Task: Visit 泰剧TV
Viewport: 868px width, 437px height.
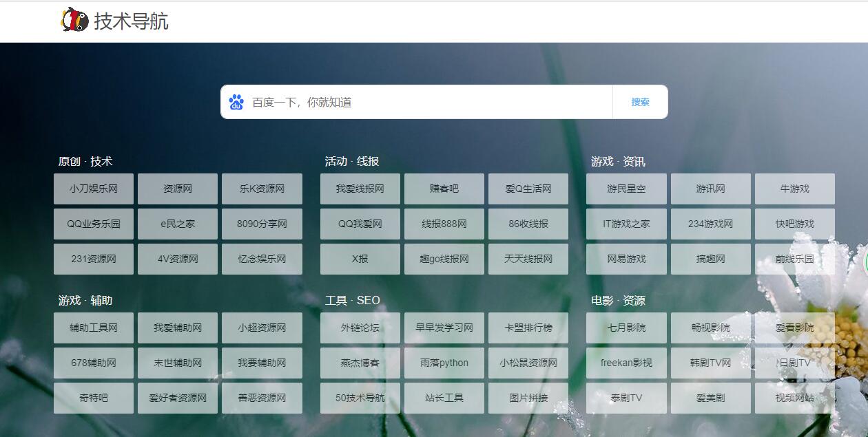Action: pyautogui.click(x=626, y=398)
